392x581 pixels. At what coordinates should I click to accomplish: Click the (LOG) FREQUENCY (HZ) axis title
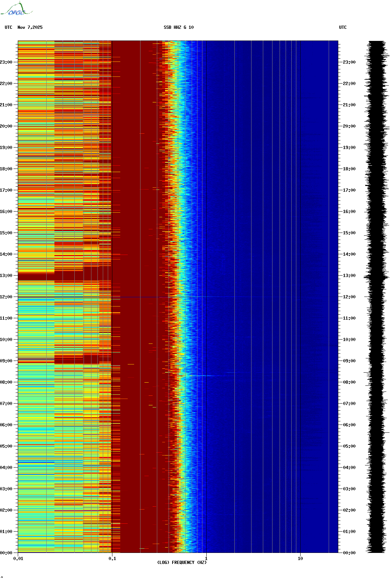point(182,563)
